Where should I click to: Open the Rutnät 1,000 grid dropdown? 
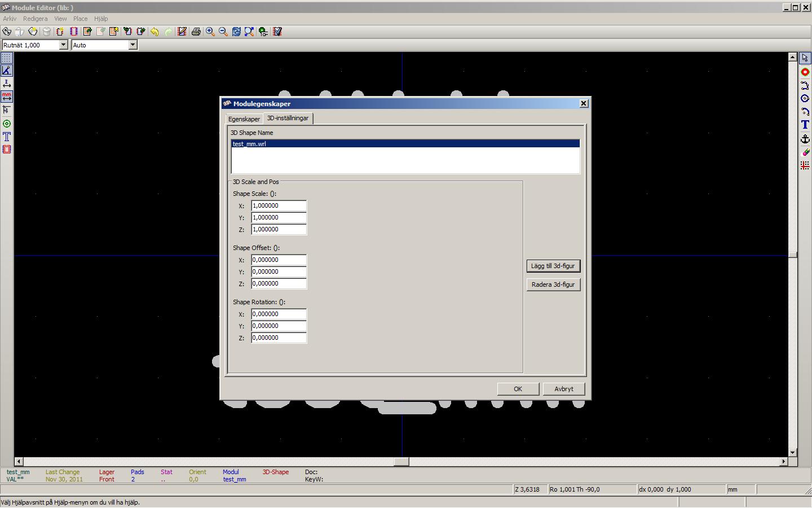click(63, 45)
